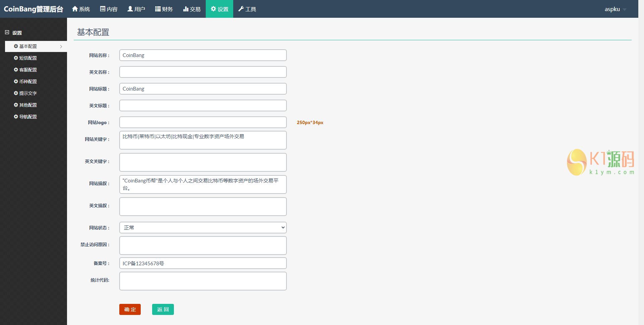
Task: Focus the 英文名称 text field
Action: pyautogui.click(x=203, y=72)
